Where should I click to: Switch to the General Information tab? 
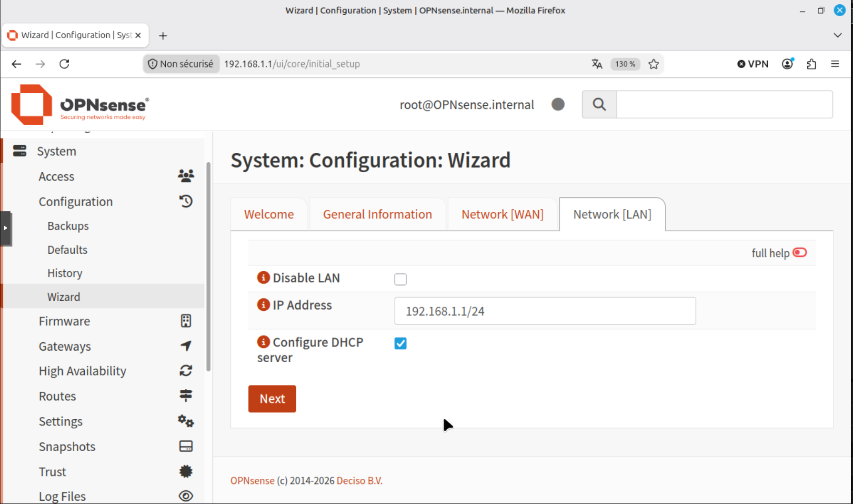[377, 214]
